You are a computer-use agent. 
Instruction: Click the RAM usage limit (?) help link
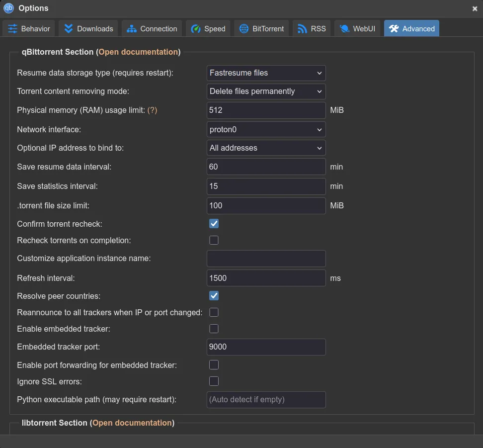[x=152, y=110]
